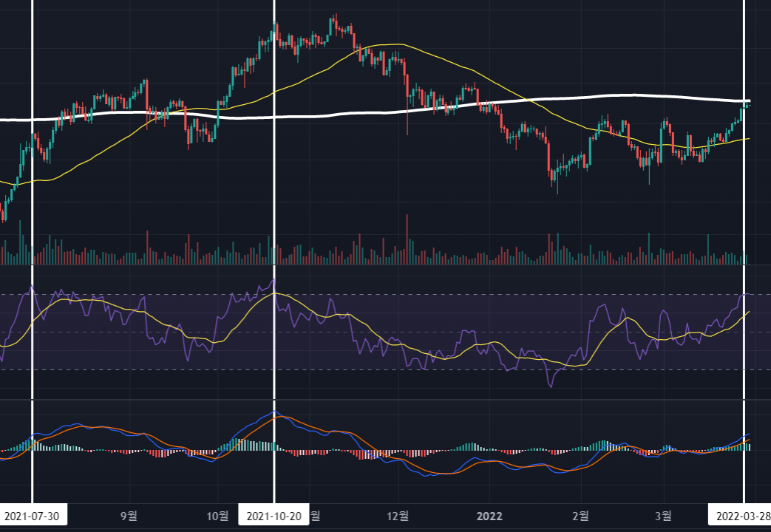This screenshot has height=532, width=771.
Task: Click the 2월 time axis label
Action: 581,516
